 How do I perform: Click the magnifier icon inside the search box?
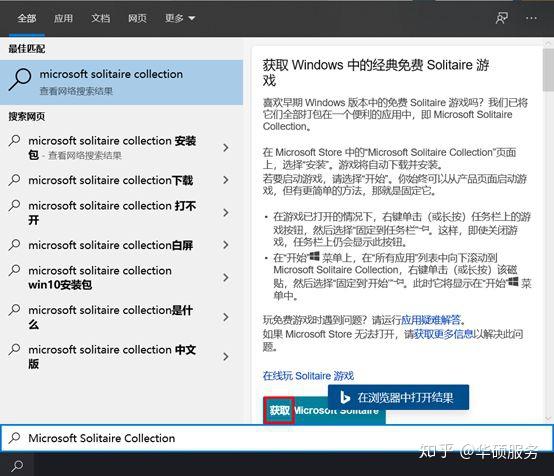click(x=14, y=438)
